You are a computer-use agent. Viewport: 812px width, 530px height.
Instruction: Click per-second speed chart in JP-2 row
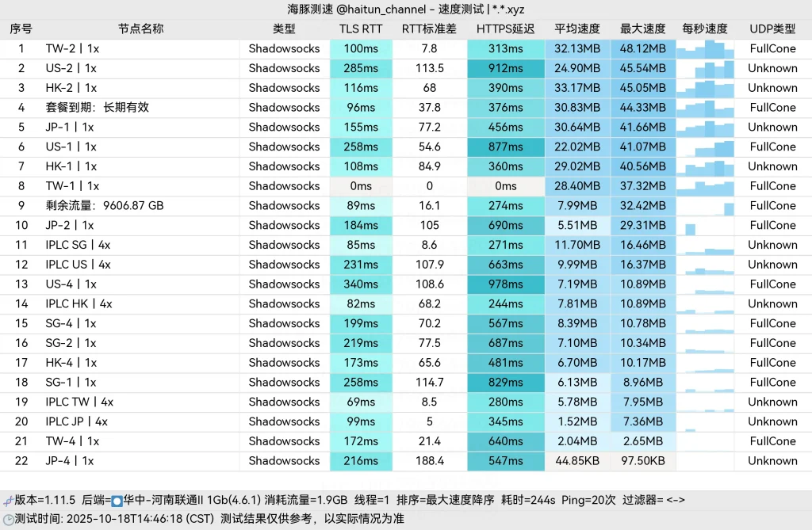pos(705,226)
